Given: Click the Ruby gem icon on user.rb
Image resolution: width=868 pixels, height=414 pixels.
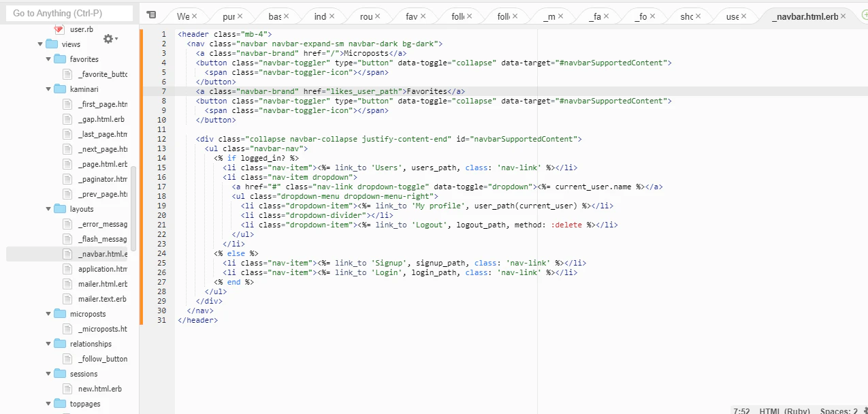Looking at the screenshot, I should pyautogui.click(x=59, y=29).
